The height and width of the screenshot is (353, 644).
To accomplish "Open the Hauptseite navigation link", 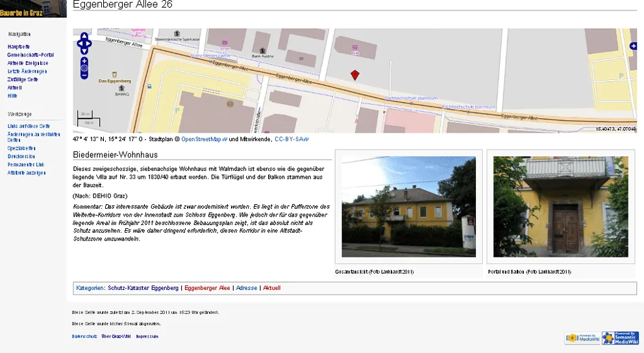I will pos(18,47).
